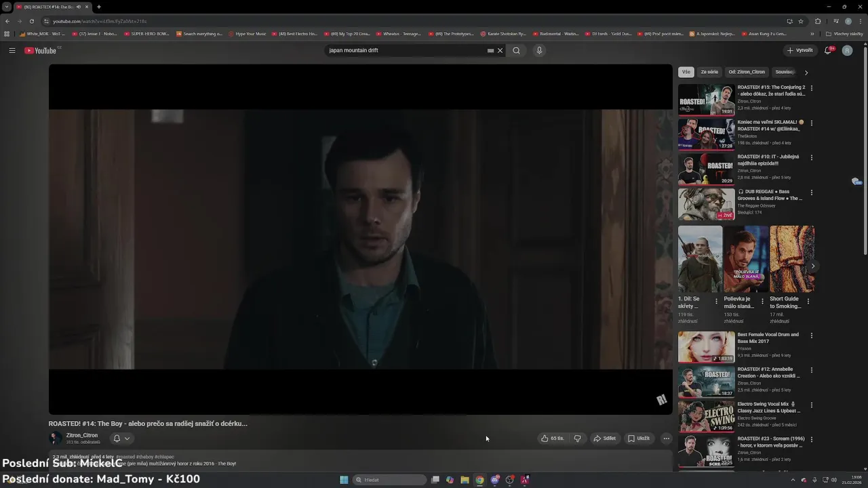Viewport: 868px width, 488px height.
Task: Select the 'Vše' filter chip
Action: [x=686, y=72]
